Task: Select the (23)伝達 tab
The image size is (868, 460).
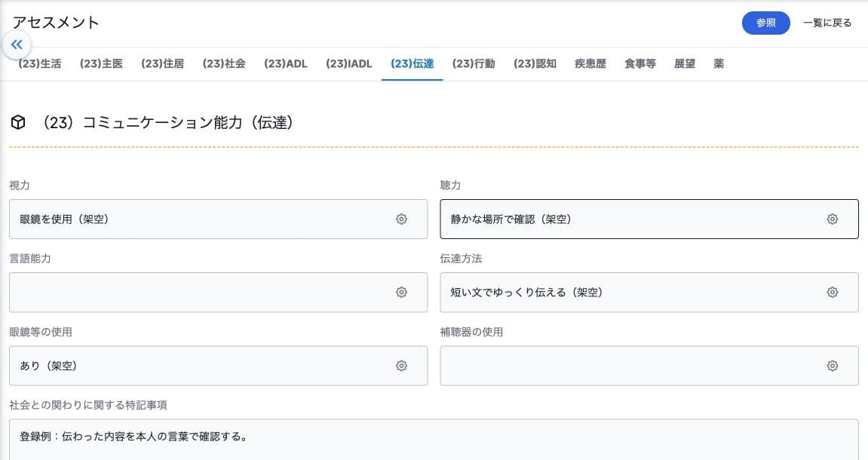Action: click(413, 63)
